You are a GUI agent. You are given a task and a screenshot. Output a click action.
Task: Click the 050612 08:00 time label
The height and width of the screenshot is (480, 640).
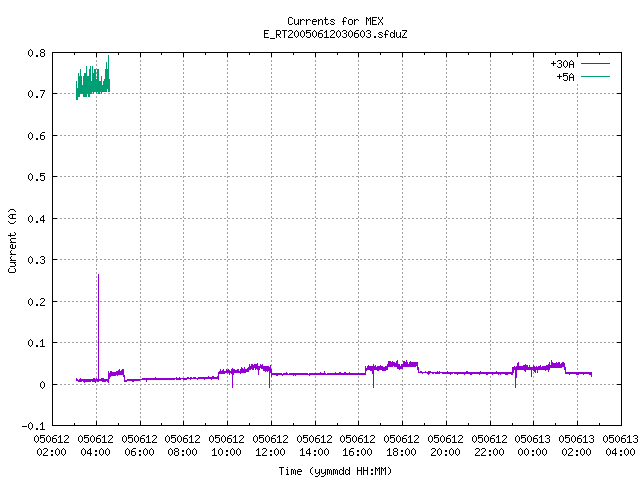182,446
